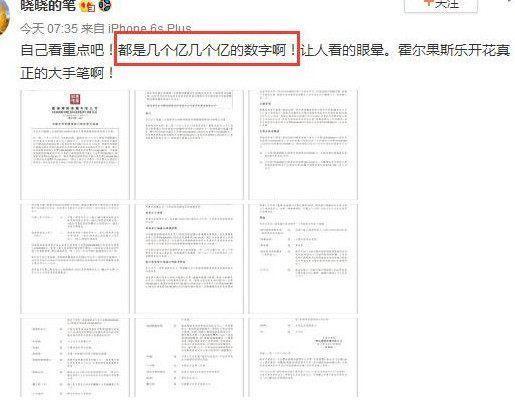Image resolution: width=515 pixels, height=404 pixels.
Task: Open the bottom-left document thumbnail
Action: click(75, 358)
